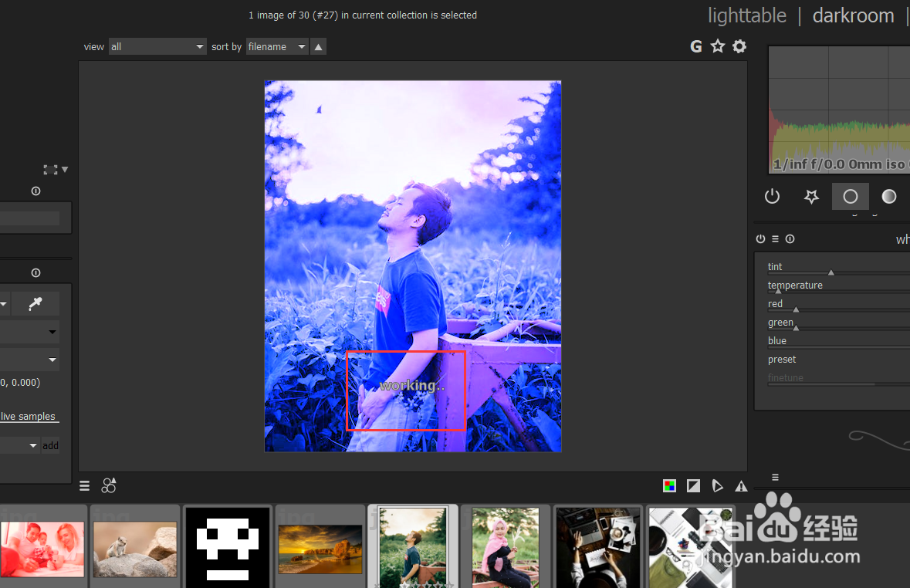
Task: Open the second dropdown under the color picker
Action: point(29,360)
